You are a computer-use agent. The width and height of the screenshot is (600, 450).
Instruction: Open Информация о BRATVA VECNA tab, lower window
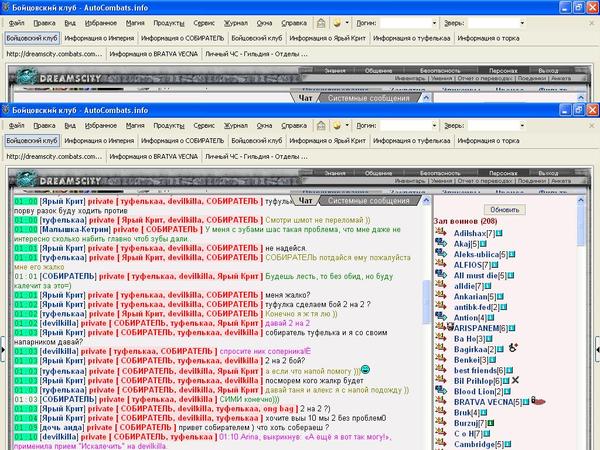point(153,157)
